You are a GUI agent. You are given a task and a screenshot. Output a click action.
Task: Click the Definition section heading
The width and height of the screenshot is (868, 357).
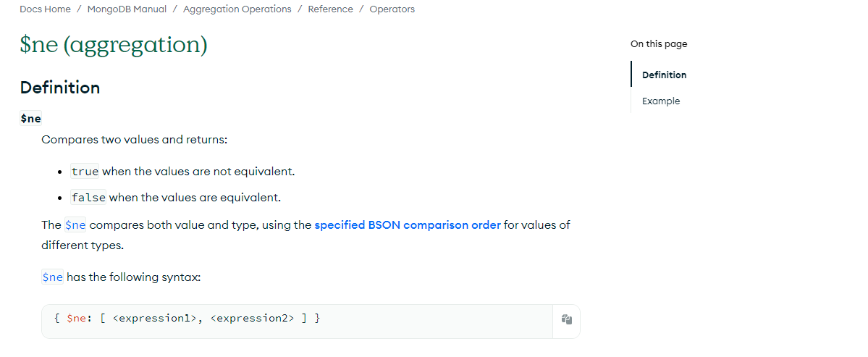(60, 88)
